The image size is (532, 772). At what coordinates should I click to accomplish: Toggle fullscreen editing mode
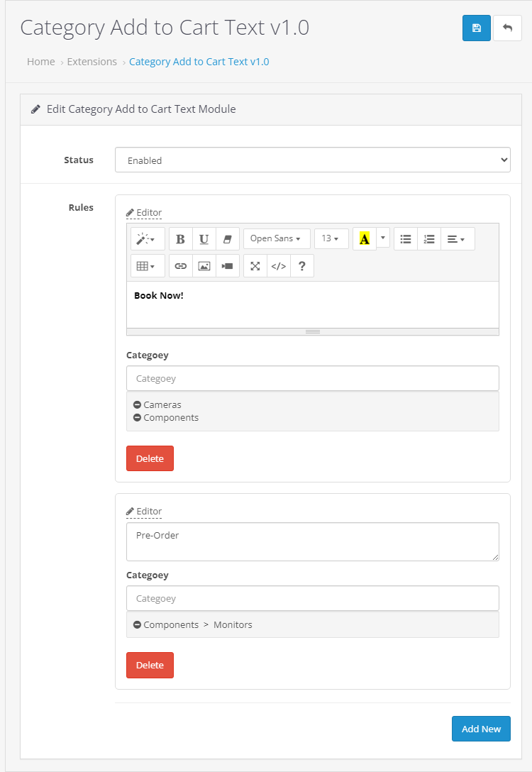(x=255, y=265)
